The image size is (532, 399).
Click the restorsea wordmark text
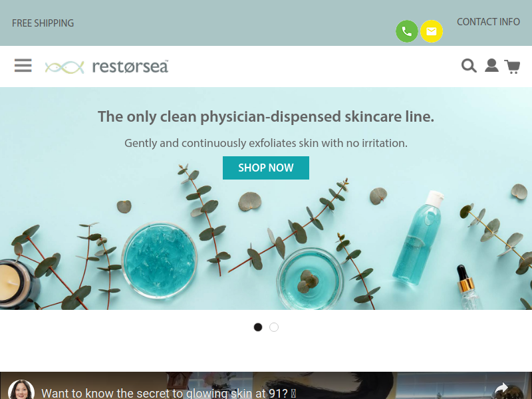(x=130, y=66)
